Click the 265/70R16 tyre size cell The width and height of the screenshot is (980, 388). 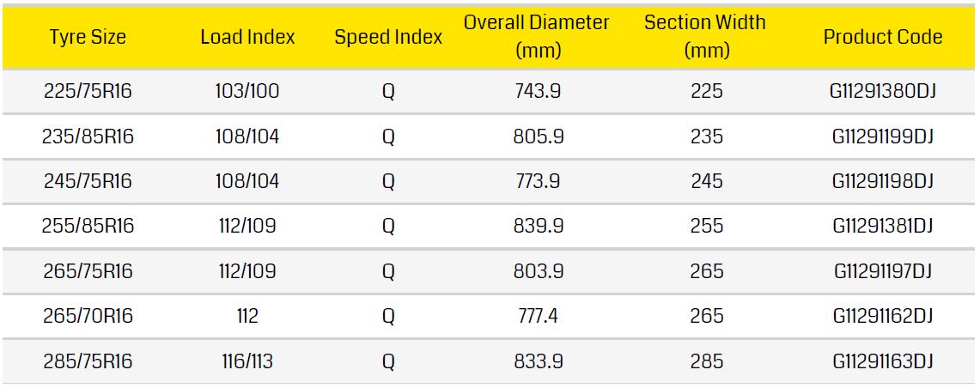(x=88, y=317)
